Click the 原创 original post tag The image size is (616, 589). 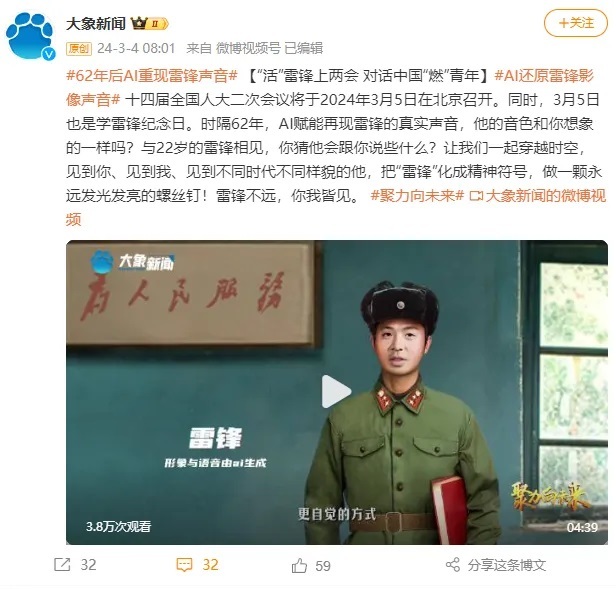79,49
